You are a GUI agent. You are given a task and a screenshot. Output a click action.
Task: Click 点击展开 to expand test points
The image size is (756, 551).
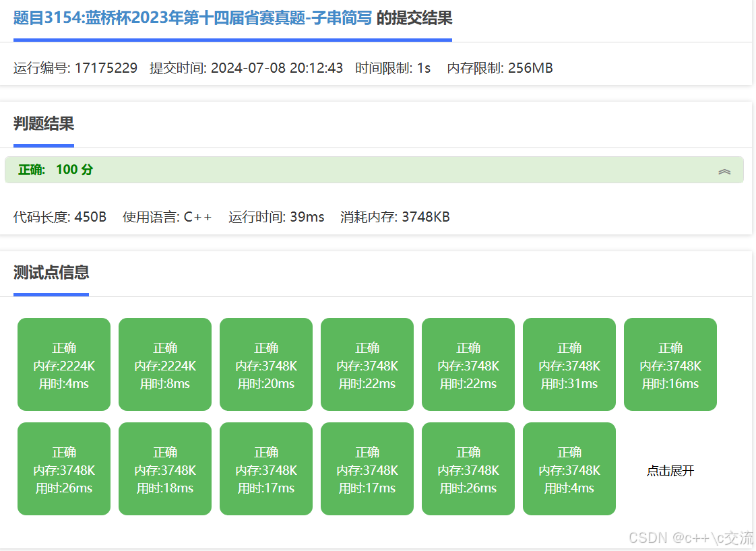(670, 470)
